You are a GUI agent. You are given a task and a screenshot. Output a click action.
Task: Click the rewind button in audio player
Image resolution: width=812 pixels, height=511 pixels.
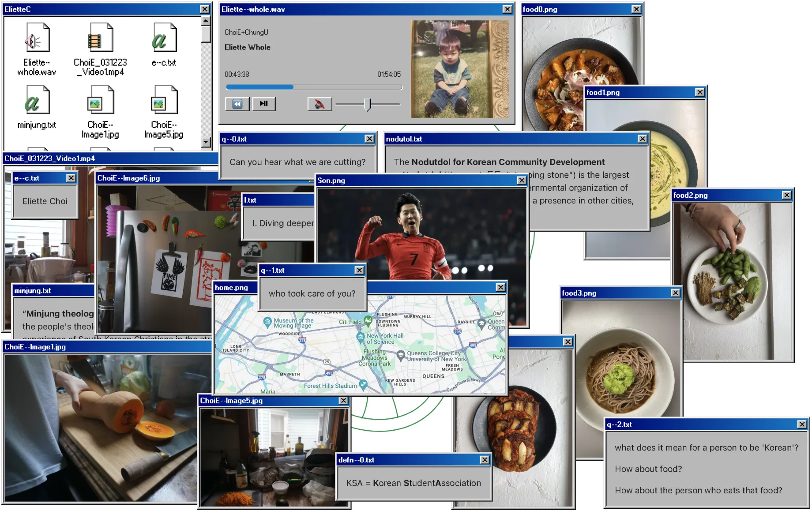coord(237,104)
